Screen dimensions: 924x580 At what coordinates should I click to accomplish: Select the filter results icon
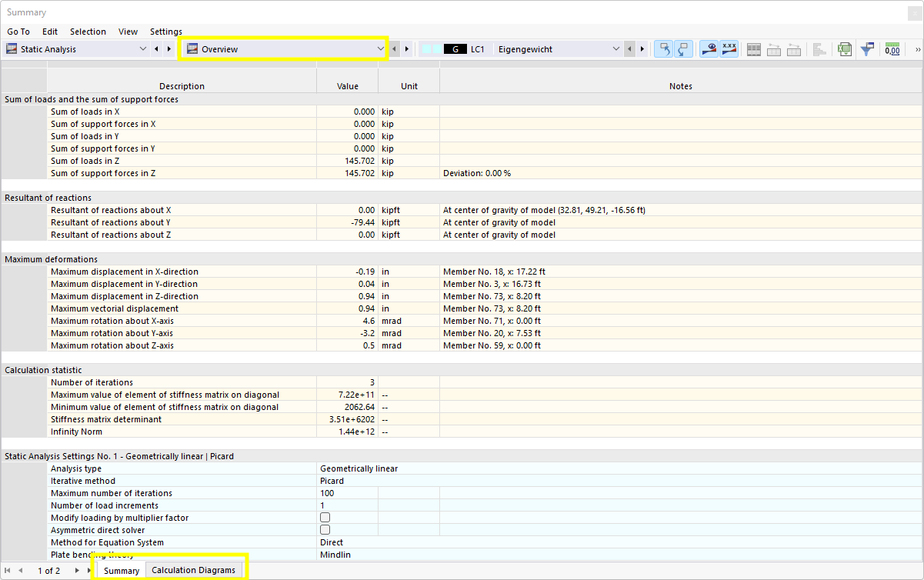point(867,48)
